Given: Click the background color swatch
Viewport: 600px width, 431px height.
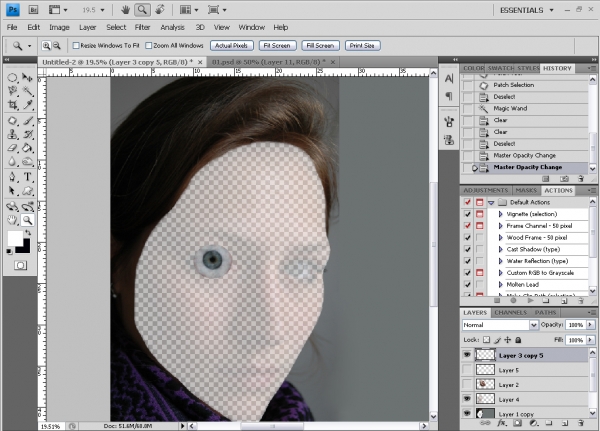Looking at the screenshot, I should point(25,248).
